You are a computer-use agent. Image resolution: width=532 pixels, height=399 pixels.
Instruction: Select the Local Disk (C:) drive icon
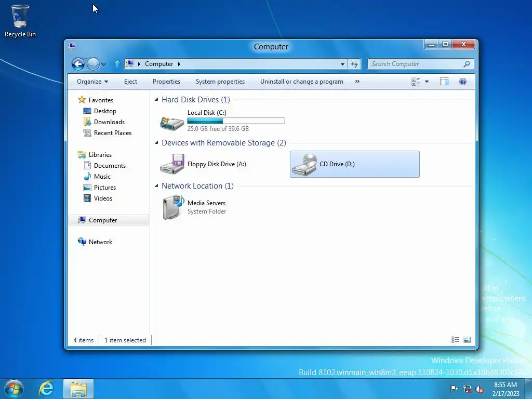(x=172, y=123)
